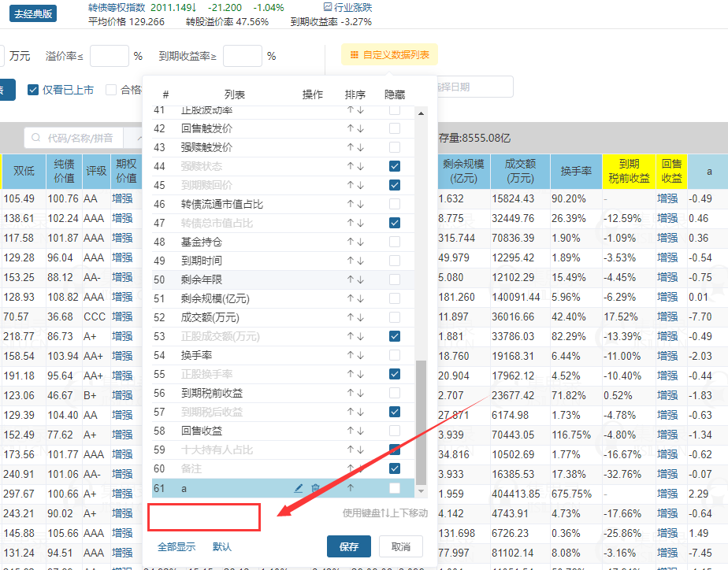Move 剩余年限 row up with arrow
The image size is (728, 570).
(x=350, y=279)
